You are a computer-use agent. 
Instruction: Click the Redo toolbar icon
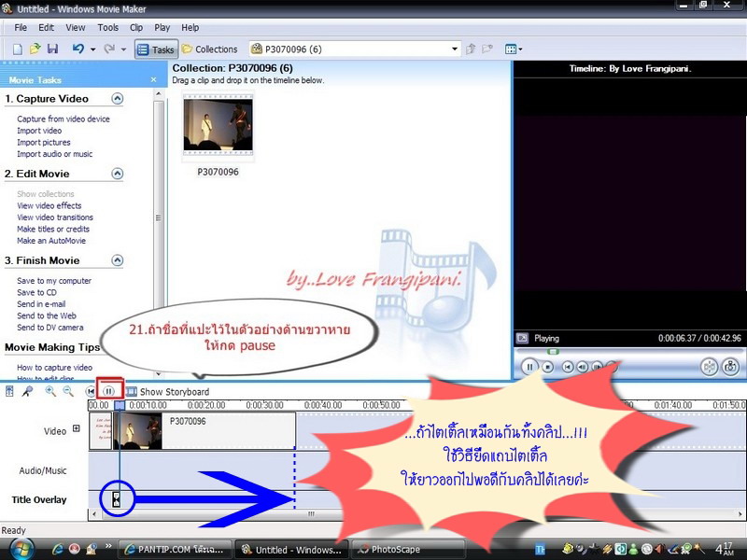pos(109,49)
